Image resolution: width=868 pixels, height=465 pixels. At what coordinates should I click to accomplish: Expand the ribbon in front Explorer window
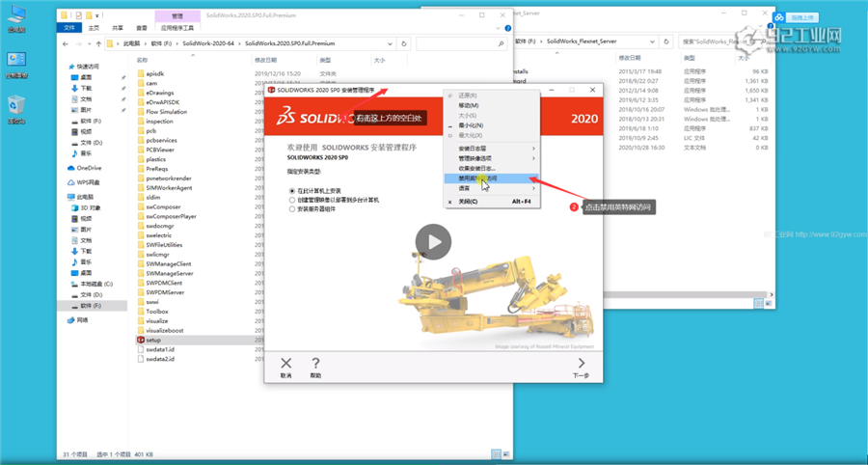point(500,28)
